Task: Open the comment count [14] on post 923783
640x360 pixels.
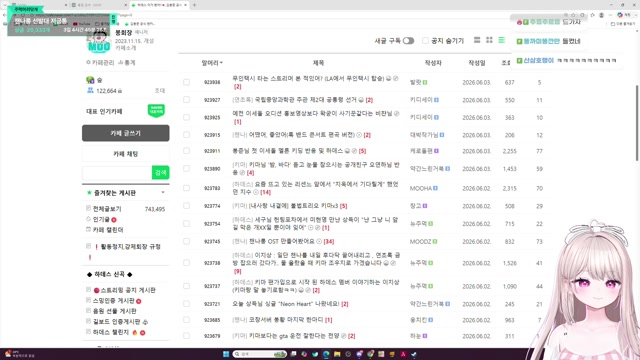Action: (265, 192)
